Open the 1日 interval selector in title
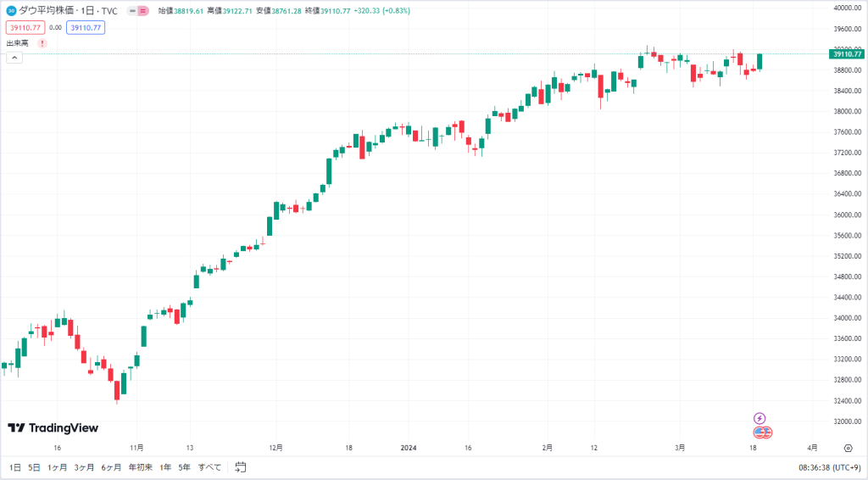The image size is (868, 480). [x=87, y=10]
